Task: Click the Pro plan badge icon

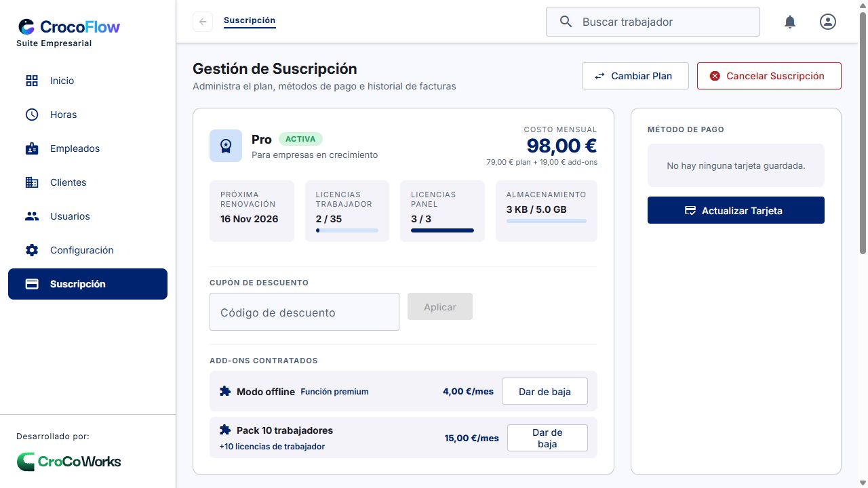Action: coord(226,146)
